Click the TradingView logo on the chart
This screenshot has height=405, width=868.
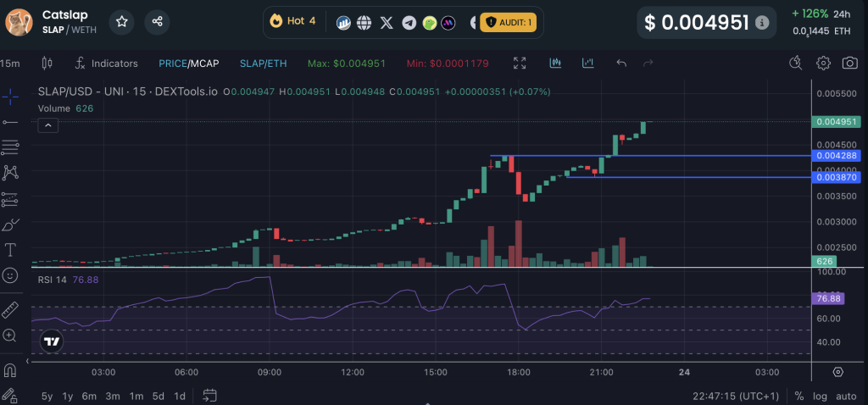52,341
